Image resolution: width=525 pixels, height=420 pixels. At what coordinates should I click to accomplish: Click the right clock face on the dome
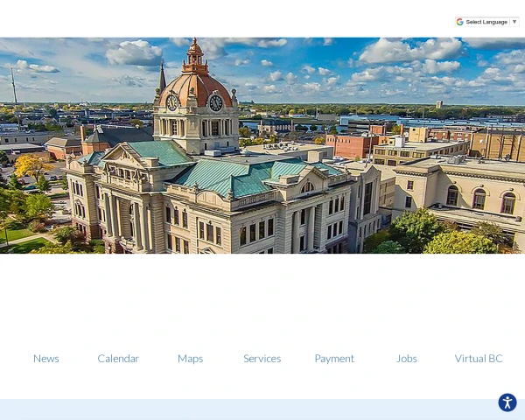click(216, 103)
